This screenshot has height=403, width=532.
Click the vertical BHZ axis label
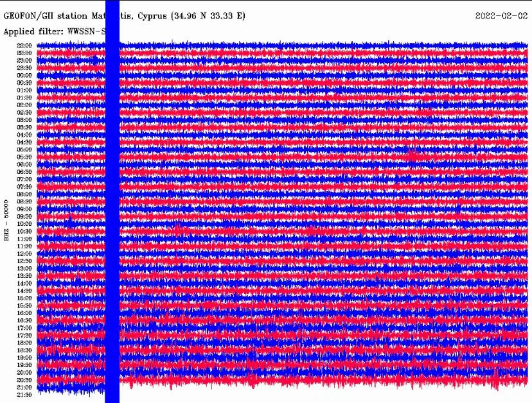pos(7,218)
